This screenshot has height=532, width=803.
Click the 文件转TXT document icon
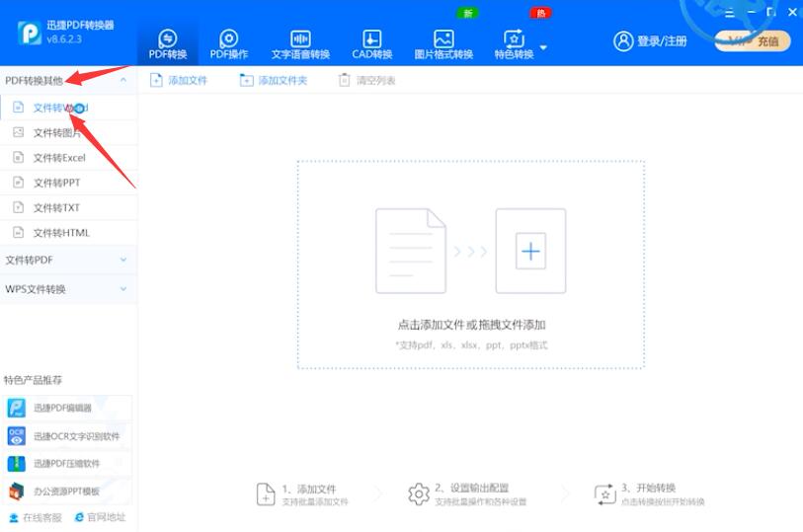click(19, 207)
